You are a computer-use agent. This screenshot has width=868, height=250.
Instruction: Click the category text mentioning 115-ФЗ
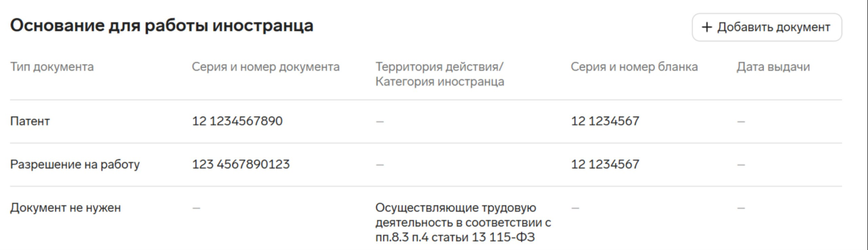[x=463, y=223]
